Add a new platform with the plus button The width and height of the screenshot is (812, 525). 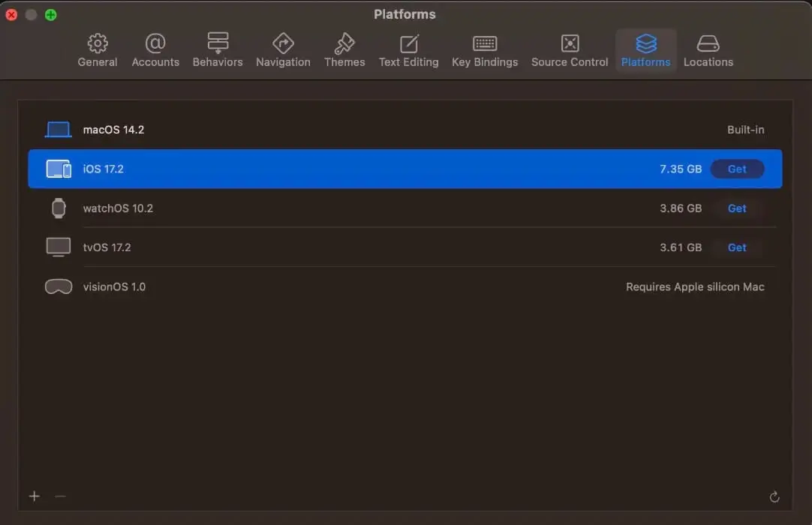35,496
